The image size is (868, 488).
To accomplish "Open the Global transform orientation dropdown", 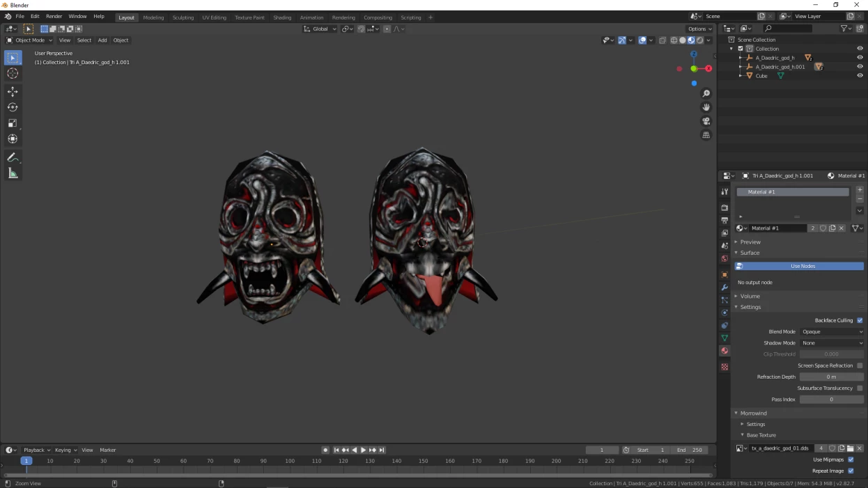I will pos(320,29).
